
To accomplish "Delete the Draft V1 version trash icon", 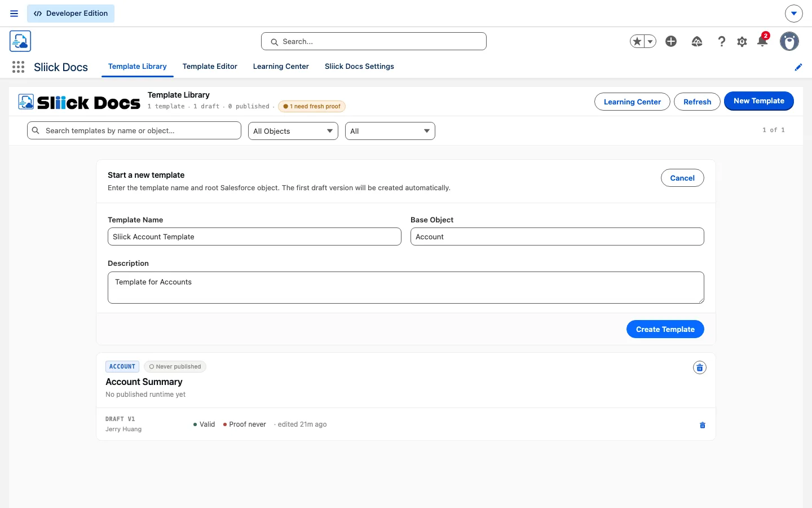I will click(x=703, y=425).
